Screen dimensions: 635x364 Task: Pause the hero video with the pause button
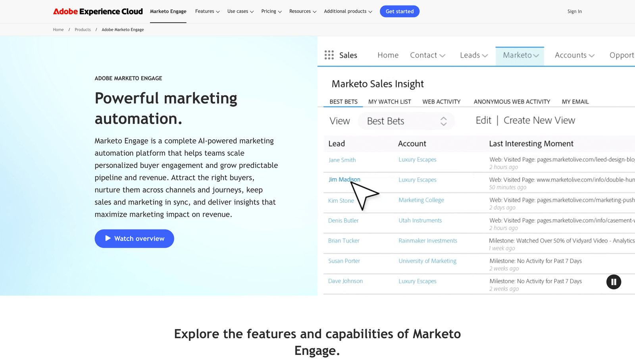coord(614,282)
